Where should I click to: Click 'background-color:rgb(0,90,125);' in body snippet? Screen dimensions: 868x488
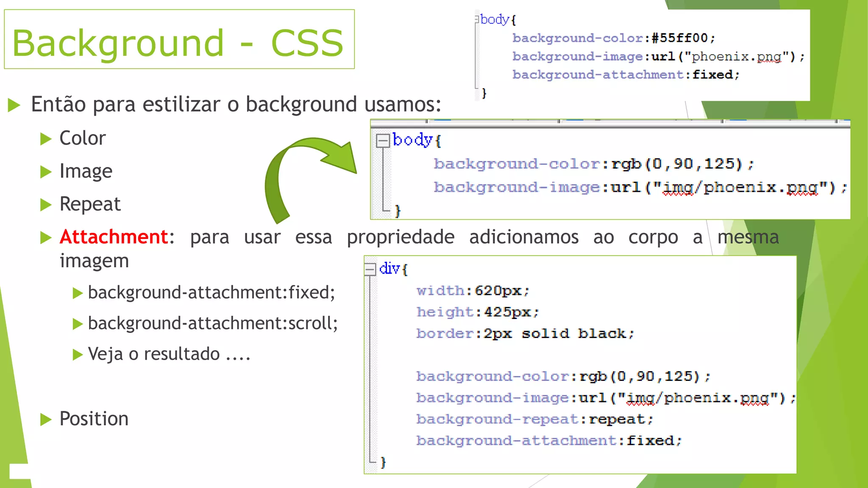pos(594,164)
